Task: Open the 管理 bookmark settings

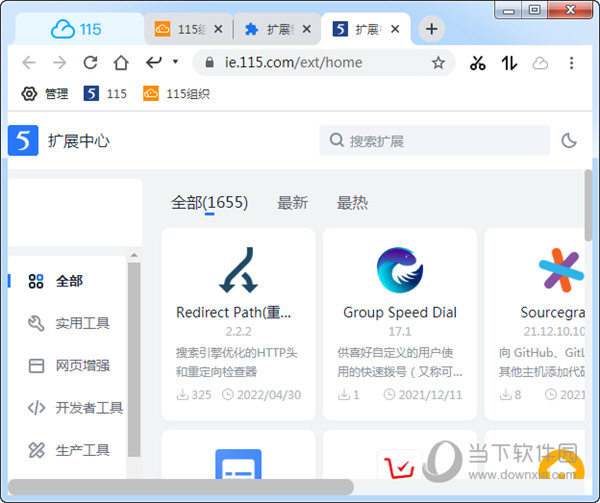Action: click(x=45, y=94)
